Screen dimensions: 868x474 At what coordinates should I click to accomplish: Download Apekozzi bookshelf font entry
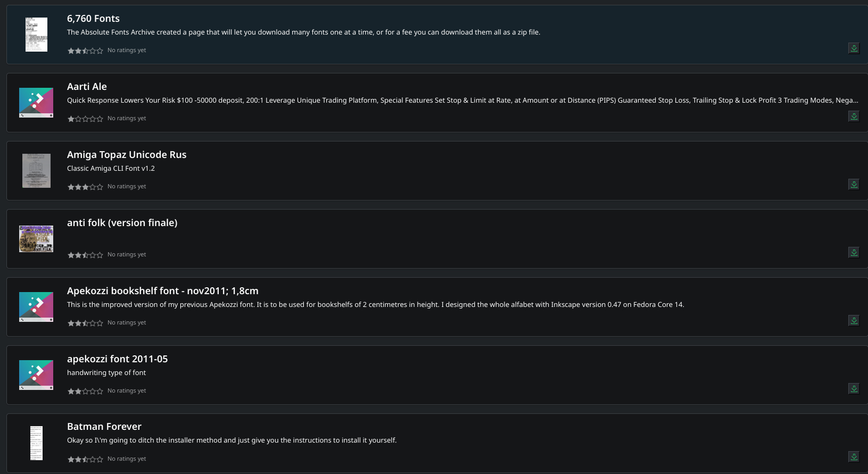(x=854, y=321)
